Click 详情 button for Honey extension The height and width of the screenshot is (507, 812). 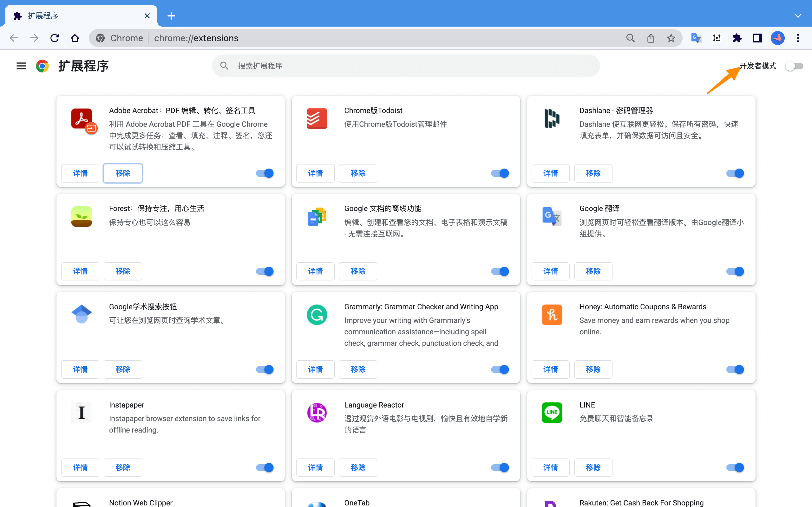click(550, 369)
